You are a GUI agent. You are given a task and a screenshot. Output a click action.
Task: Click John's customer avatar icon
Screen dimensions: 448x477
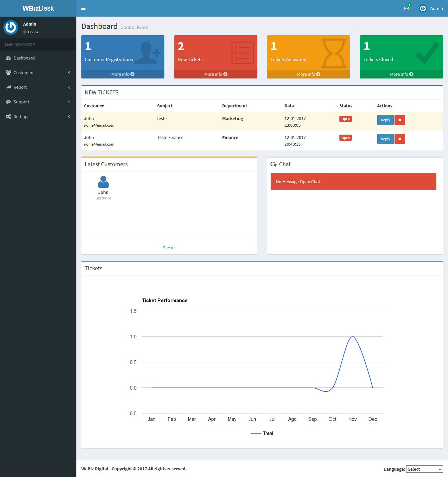(103, 182)
